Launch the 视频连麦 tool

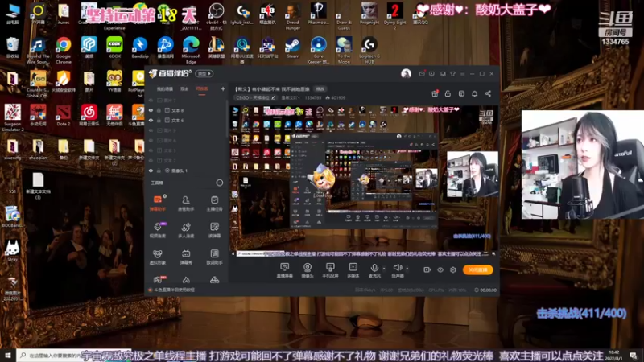click(x=157, y=230)
